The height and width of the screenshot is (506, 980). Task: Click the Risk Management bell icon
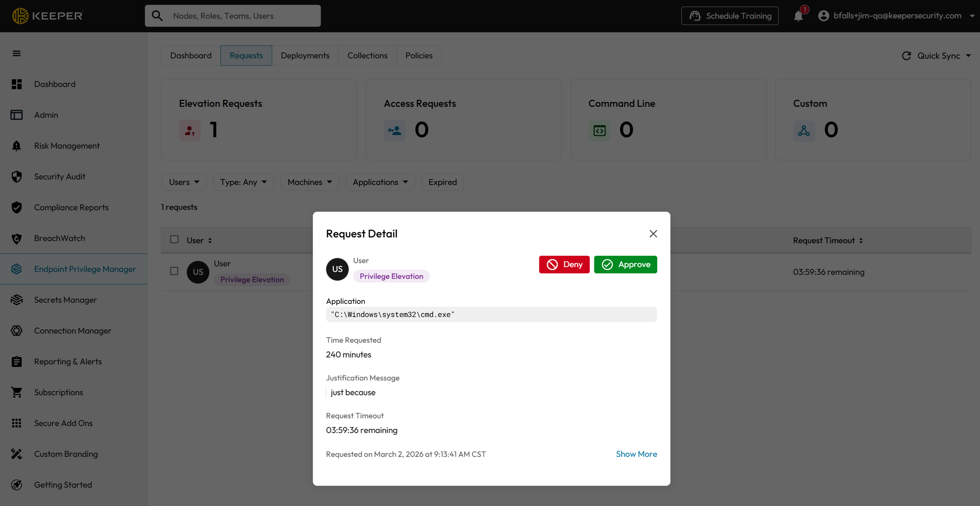click(x=17, y=146)
